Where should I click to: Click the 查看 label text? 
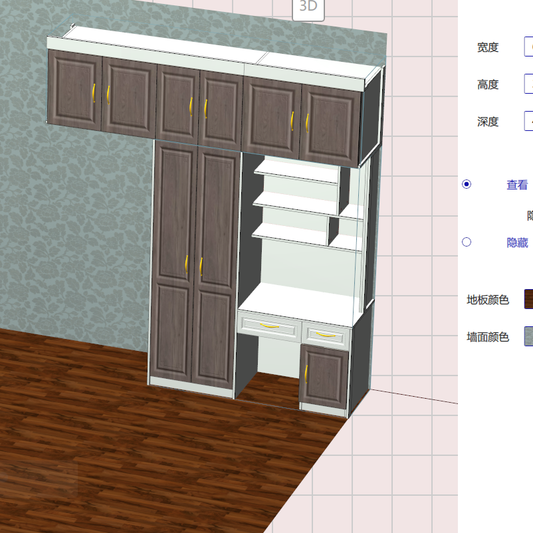517,185
